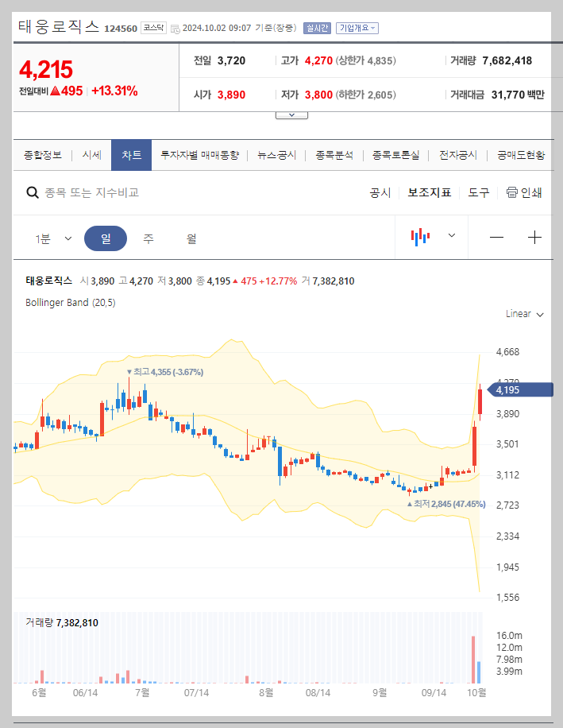Switch to the 시세 tab
Viewport: 563px width, 728px height.
point(91,155)
